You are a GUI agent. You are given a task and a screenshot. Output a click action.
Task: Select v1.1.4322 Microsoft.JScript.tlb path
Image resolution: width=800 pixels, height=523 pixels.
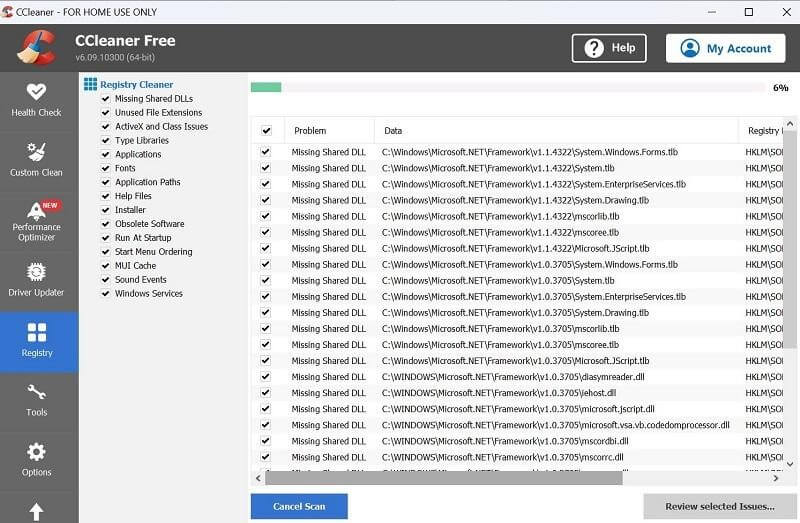point(515,248)
